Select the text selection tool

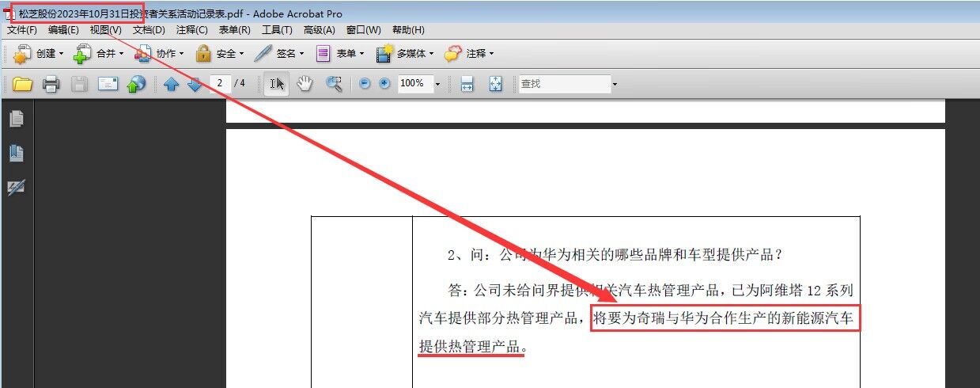pos(275,84)
